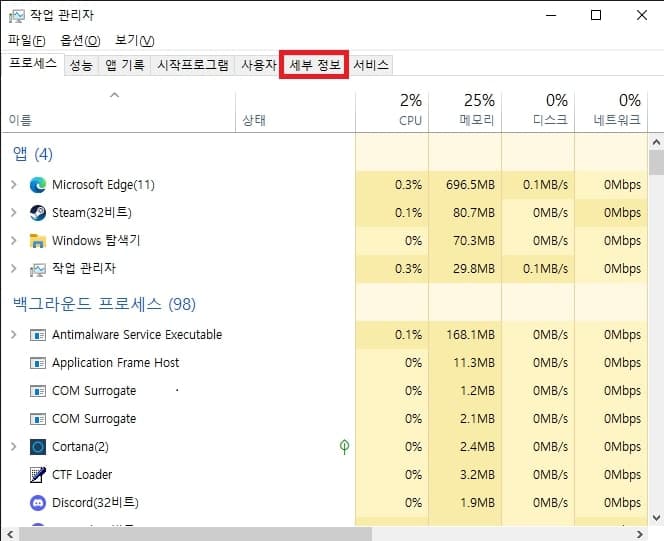Viewport: 664px width, 541px height.
Task: Click the 2.1MB COM Surrogate icon
Action: pos(38,419)
